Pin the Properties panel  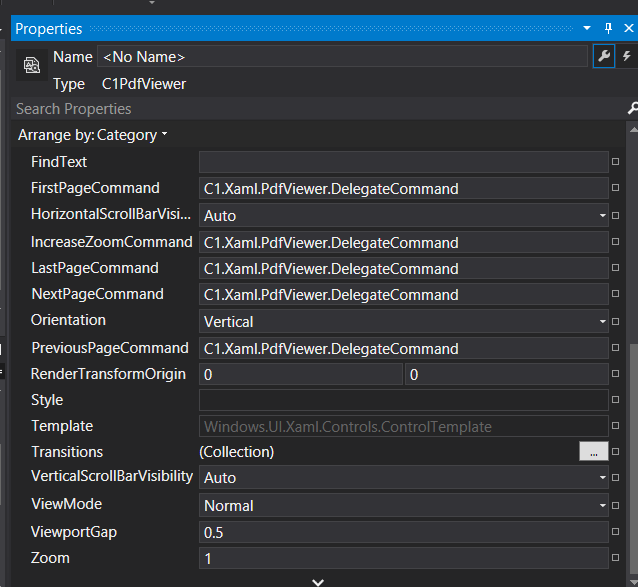(x=608, y=28)
